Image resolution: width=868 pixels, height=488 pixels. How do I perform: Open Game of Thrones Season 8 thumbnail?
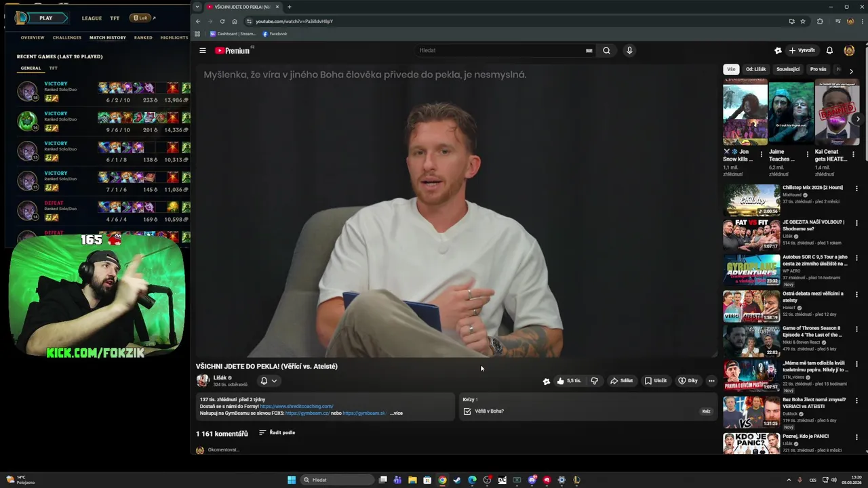pos(751,342)
